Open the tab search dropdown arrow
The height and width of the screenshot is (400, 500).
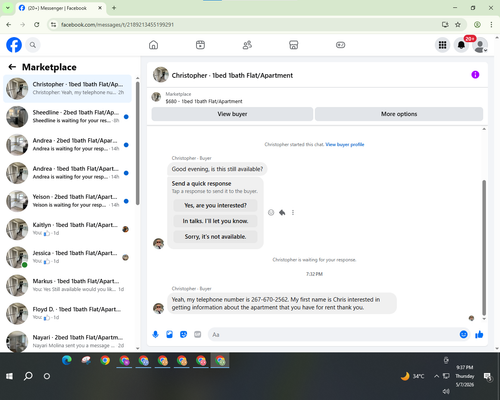7,8
